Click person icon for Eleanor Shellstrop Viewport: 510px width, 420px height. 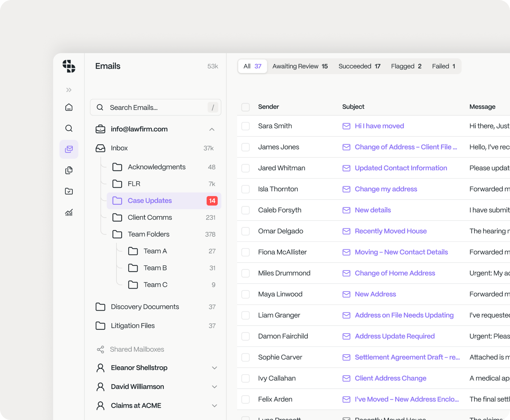click(100, 368)
